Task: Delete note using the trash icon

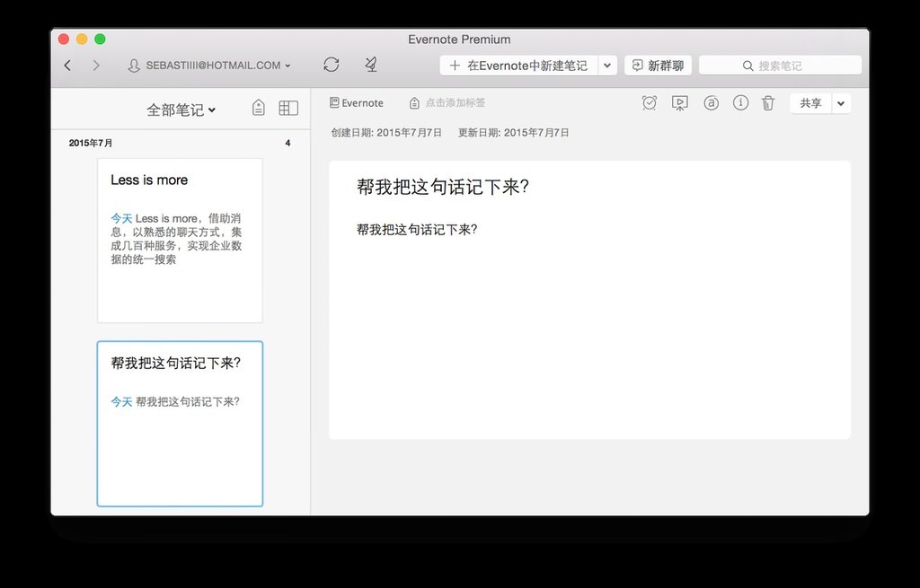Action: click(768, 102)
